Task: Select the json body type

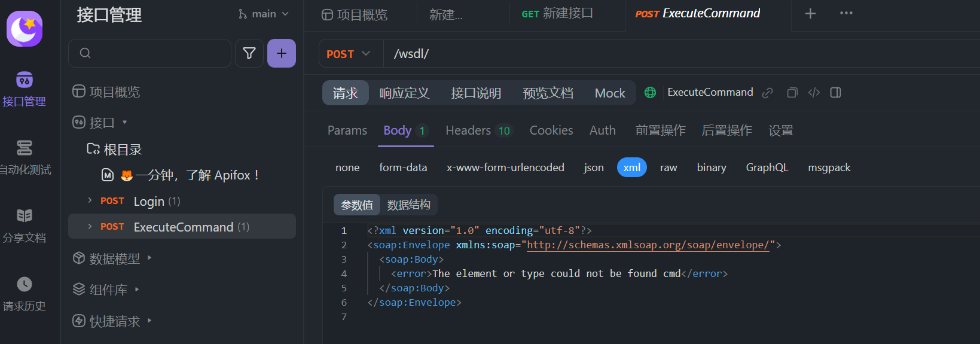Action: pyautogui.click(x=593, y=168)
